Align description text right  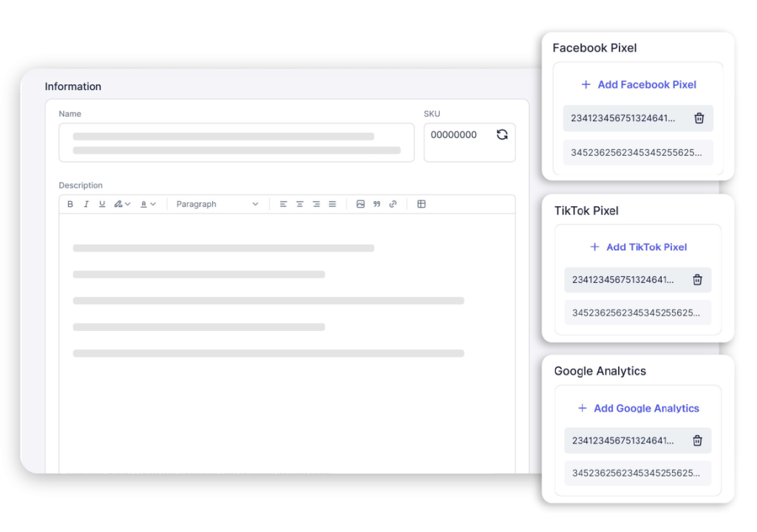pos(316,204)
